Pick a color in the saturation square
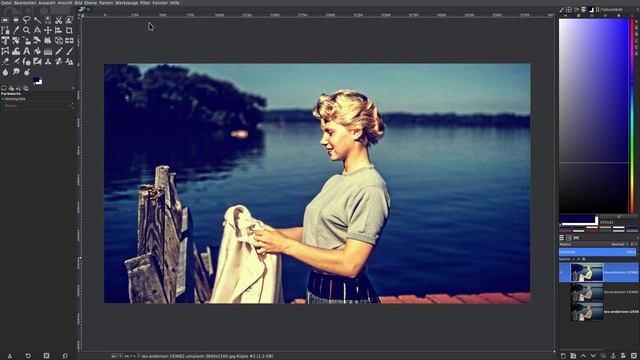Image resolution: width=640 pixels, height=360 pixels. tap(594, 116)
